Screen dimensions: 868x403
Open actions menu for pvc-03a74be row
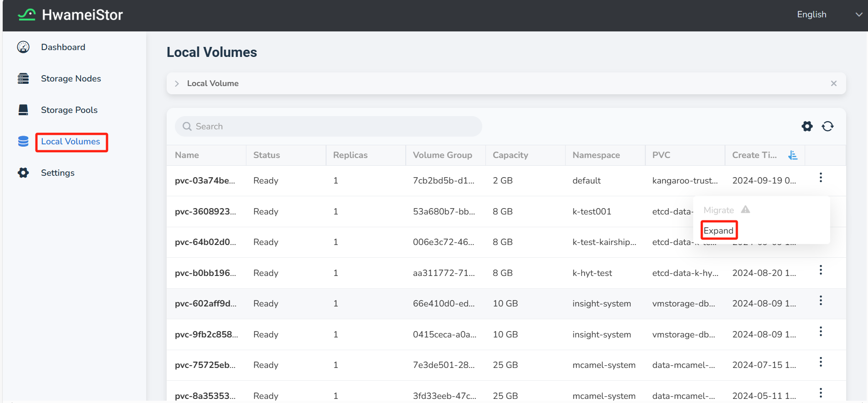click(821, 178)
